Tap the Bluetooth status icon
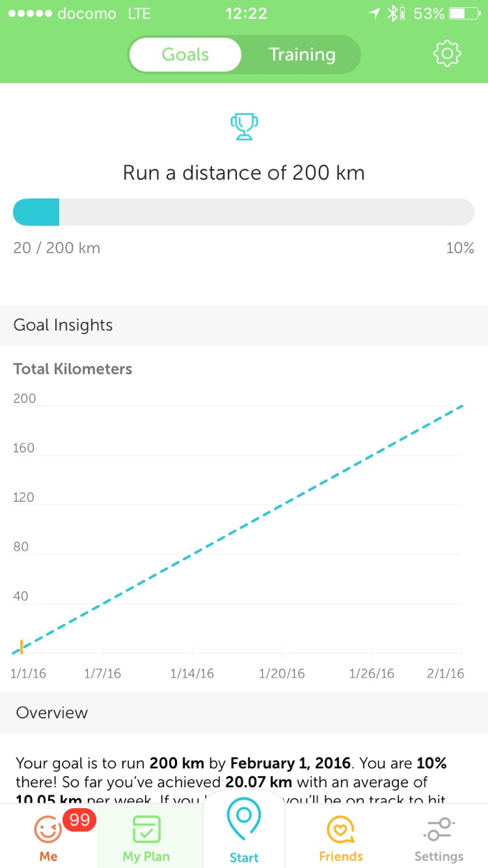 (393, 13)
